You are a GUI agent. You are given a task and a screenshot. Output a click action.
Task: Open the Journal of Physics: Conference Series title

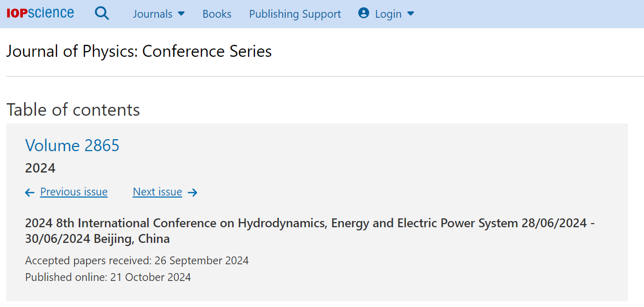pos(139,51)
